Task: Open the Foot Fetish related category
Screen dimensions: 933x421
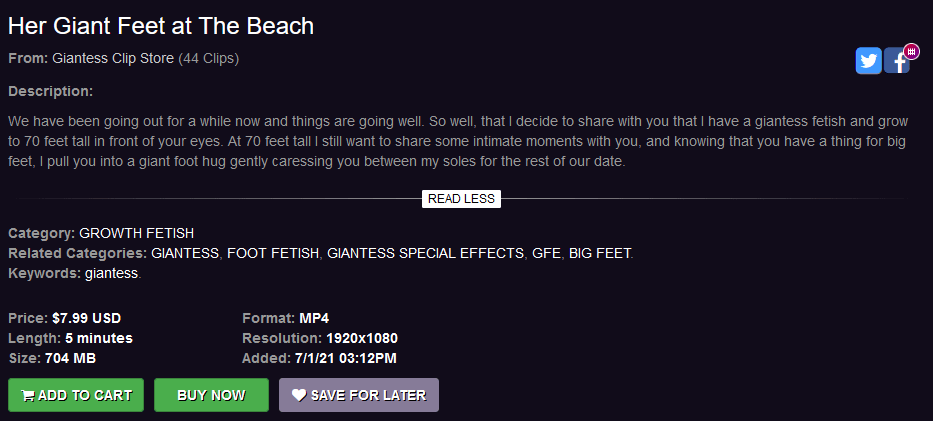Action: tap(273, 253)
